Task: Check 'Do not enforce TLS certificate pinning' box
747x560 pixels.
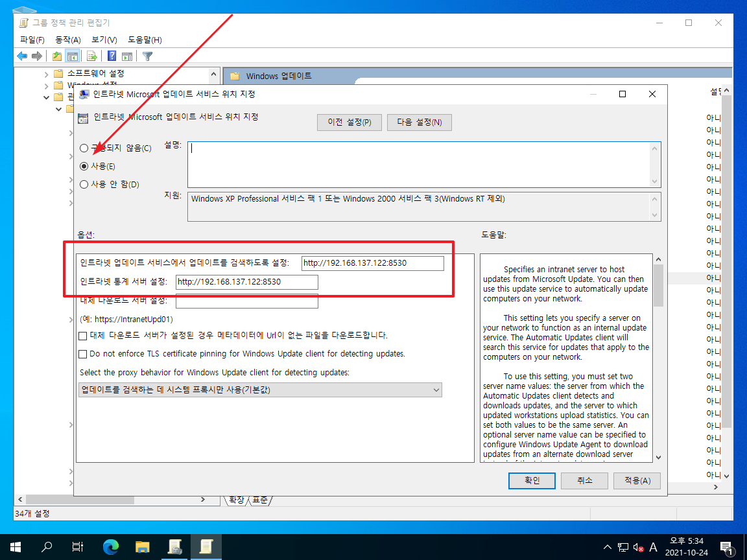Action: pos(82,354)
